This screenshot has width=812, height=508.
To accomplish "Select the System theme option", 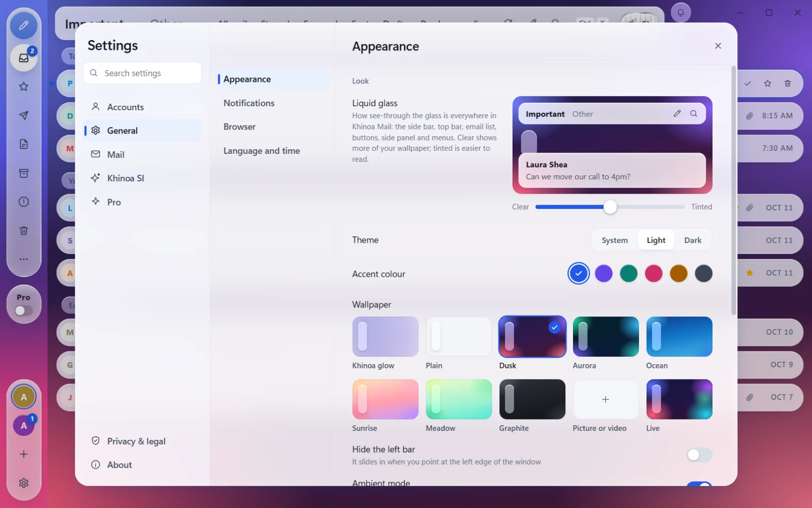I will pyautogui.click(x=615, y=240).
